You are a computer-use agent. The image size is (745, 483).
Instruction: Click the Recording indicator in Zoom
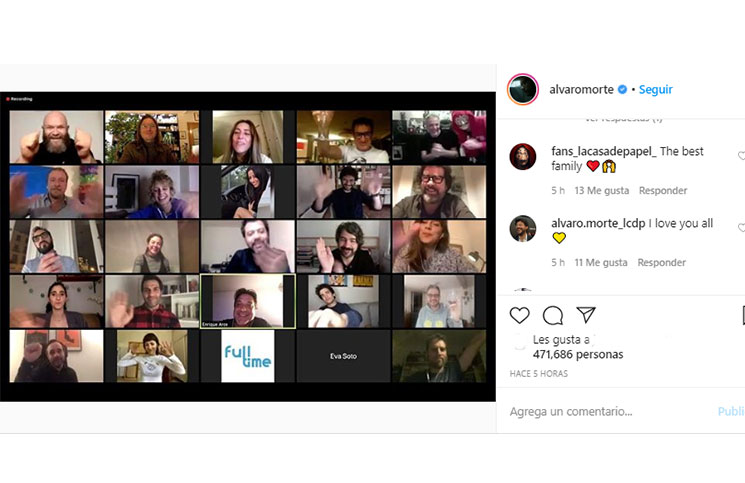[x=19, y=99]
